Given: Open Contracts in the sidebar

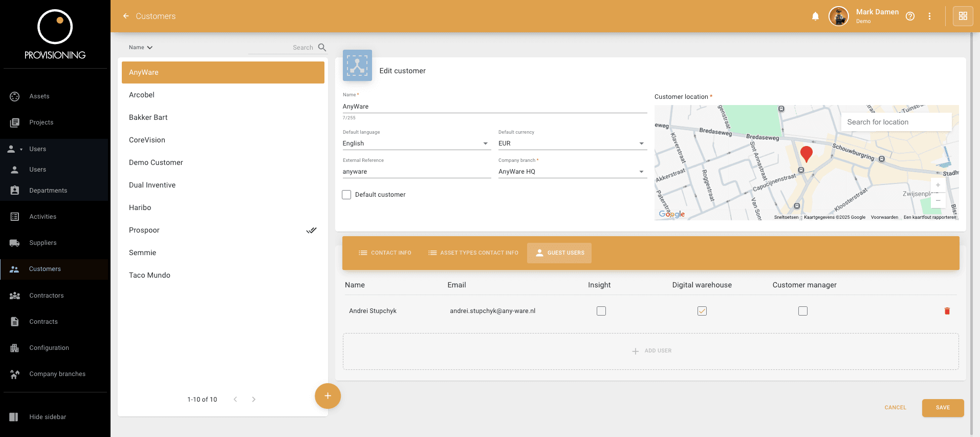Looking at the screenshot, I should click(x=55, y=322).
